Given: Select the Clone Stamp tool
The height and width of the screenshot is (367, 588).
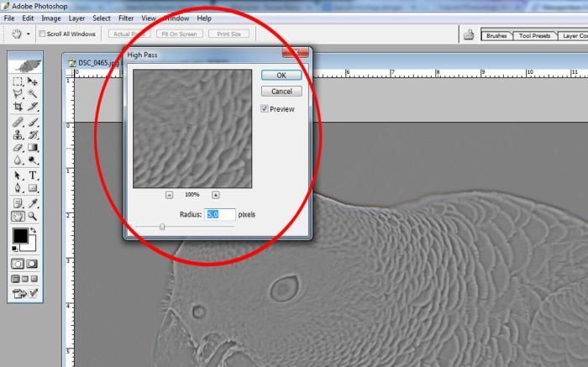Looking at the screenshot, I should pos(18,134).
